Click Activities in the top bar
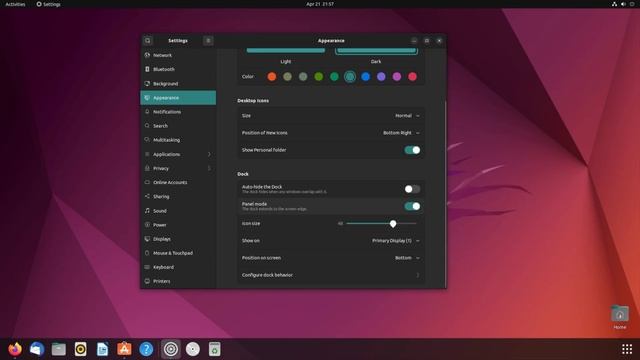Image resolution: width=640 pixels, height=360 pixels. point(15,4)
